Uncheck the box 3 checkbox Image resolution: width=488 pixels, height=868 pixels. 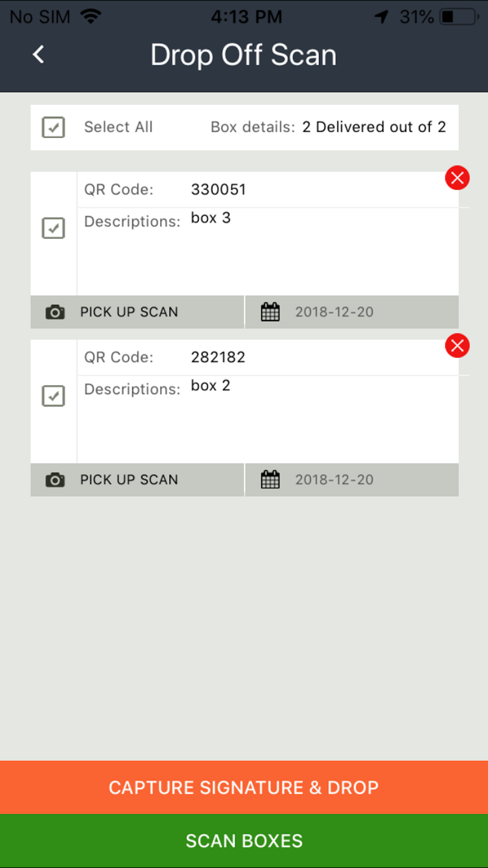tap(54, 228)
